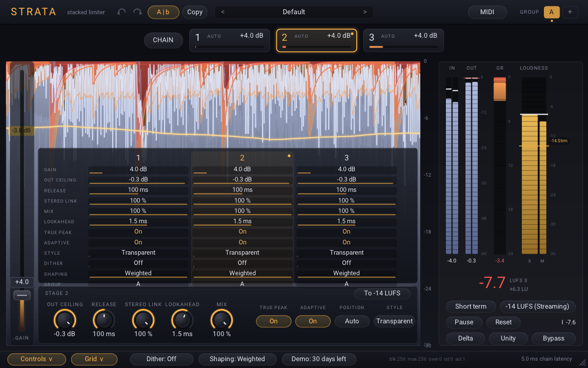Add a new group with plus button
Image resolution: width=588 pixels, height=368 pixels.
570,12
